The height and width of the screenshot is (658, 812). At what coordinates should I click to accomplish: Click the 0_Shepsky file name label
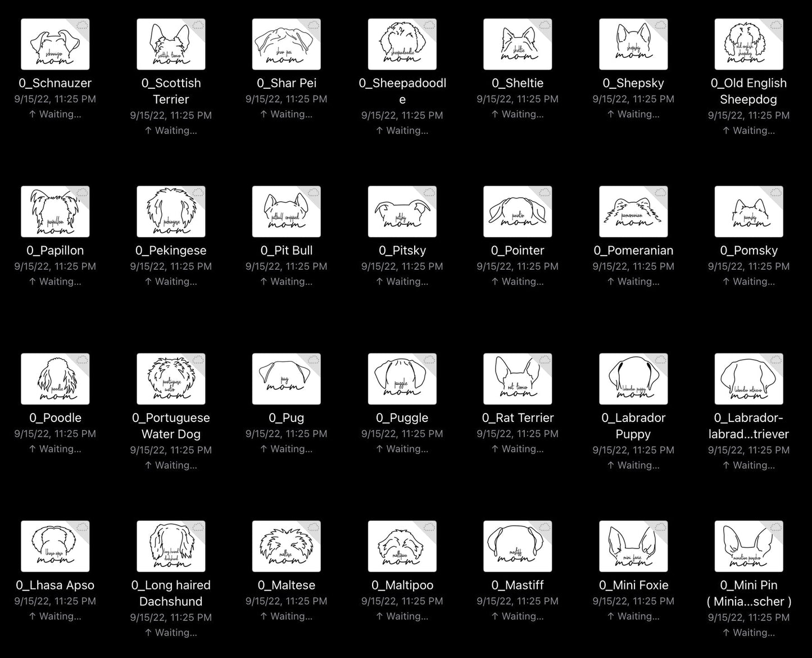633,83
